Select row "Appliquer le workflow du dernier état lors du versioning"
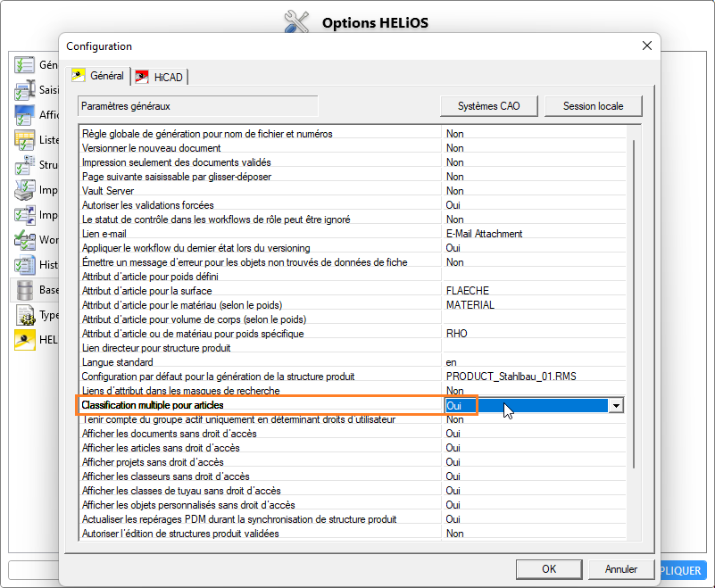 tap(352, 248)
